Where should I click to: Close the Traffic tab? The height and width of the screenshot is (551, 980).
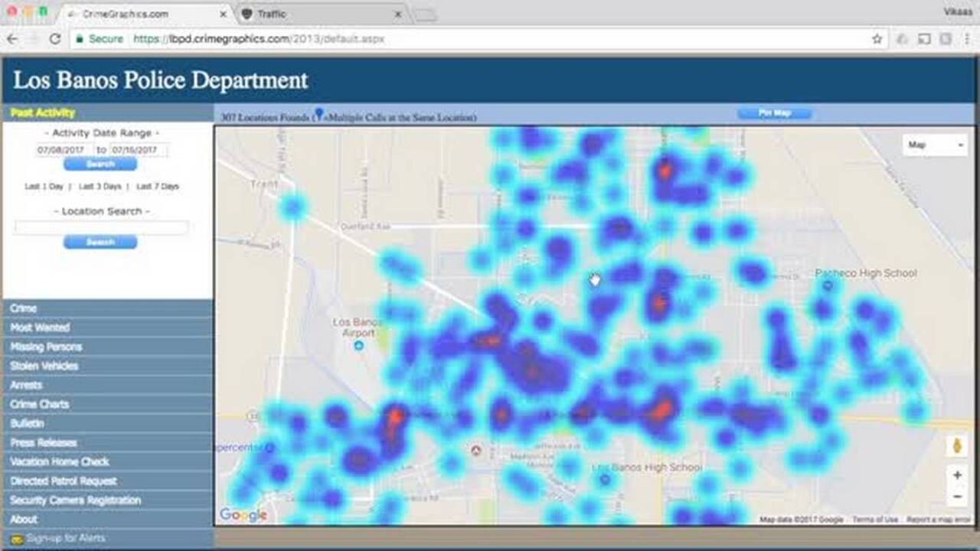pos(398,14)
